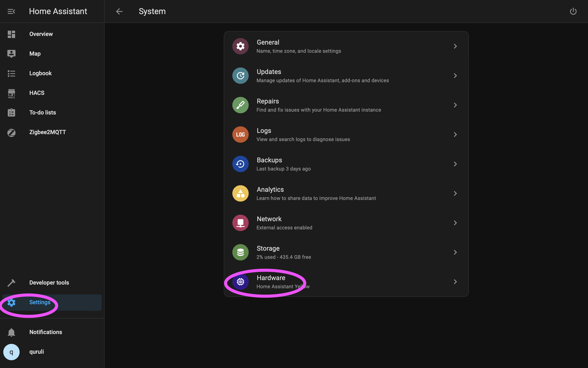The image size is (588, 368).
Task: Expand Network row chevron
Action: [x=455, y=223]
